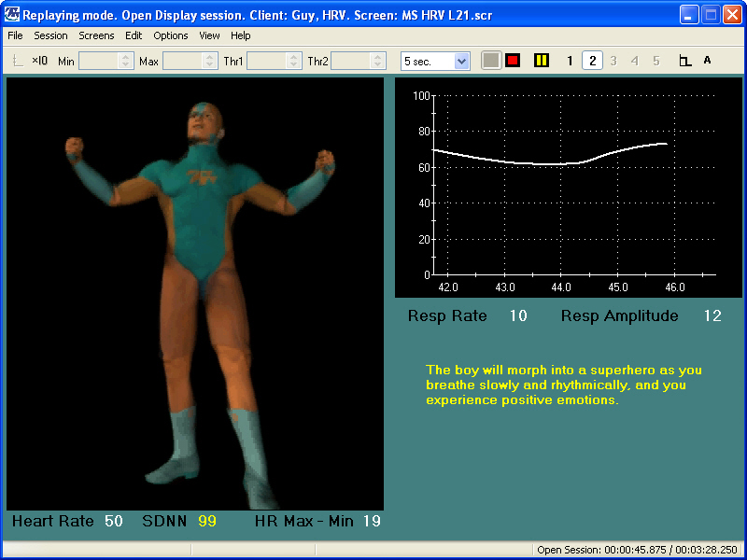Click the Help menu item
Viewport: 747px width, 560px height.
pos(241,35)
